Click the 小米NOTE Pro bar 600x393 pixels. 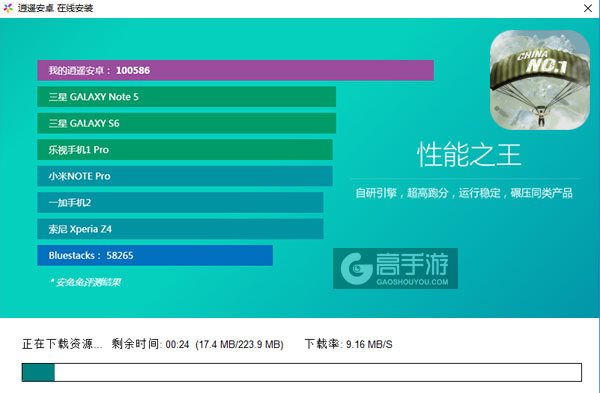[x=185, y=176]
